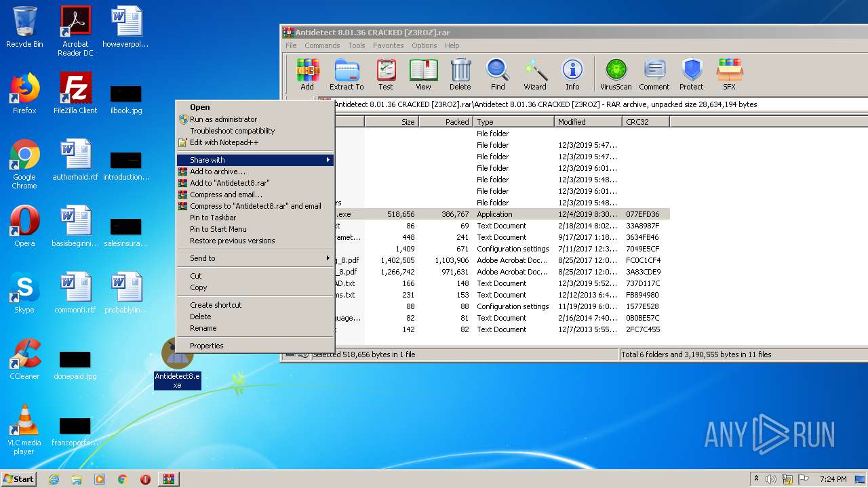The height and width of the screenshot is (488, 868).
Task: Open Properties from the context menu
Action: (255, 346)
